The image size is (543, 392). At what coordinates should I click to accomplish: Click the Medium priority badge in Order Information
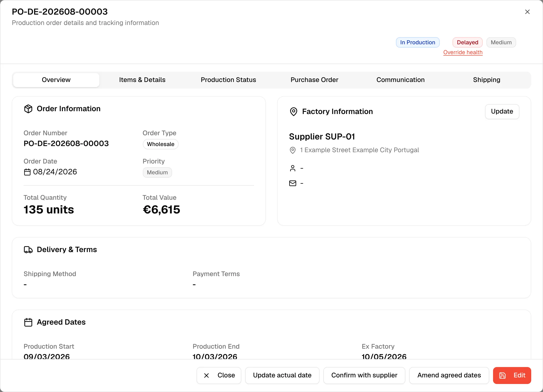(157, 172)
